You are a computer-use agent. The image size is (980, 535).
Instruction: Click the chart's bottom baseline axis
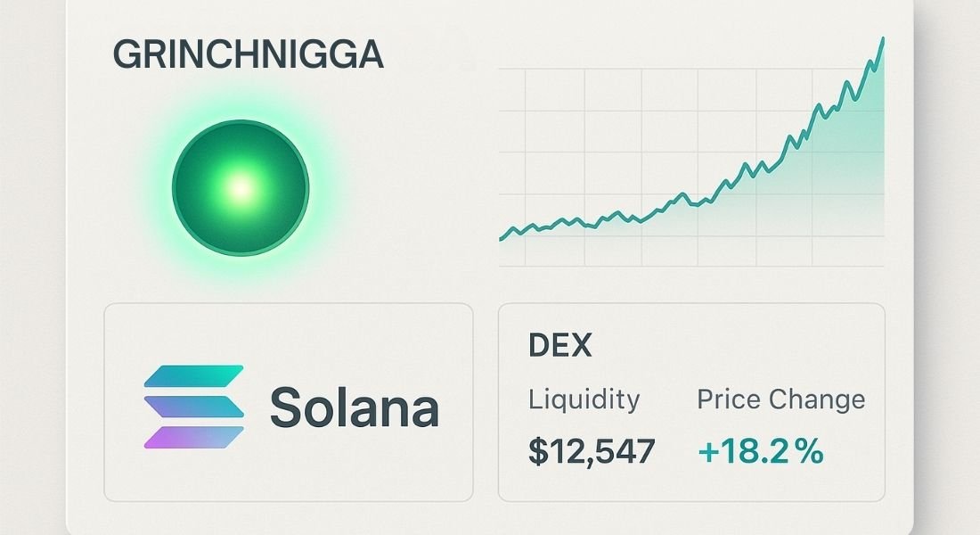coord(691,266)
